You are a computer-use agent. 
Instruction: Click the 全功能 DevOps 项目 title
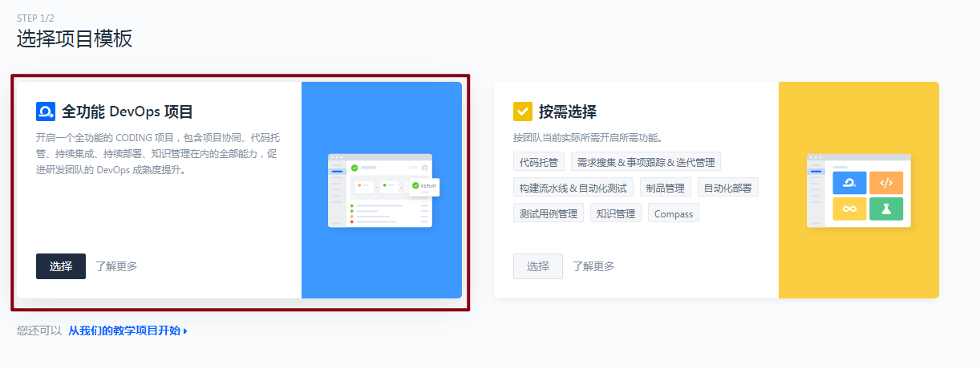[128, 112]
